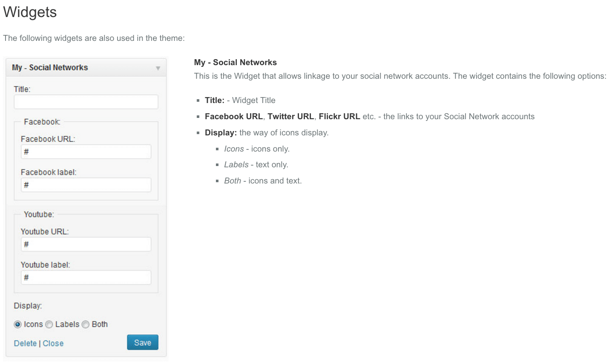Click the Youtube URL input field
The height and width of the screenshot is (364, 609).
point(86,244)
